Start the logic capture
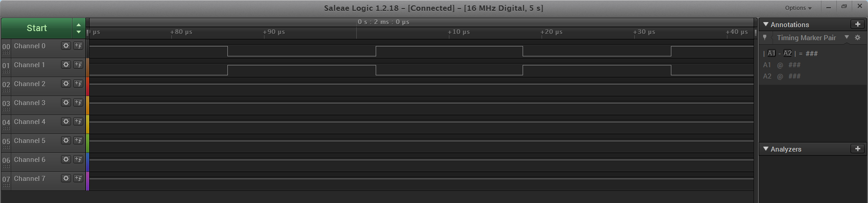The width and height of the screenshot is (868, 203). pos(36,28)
